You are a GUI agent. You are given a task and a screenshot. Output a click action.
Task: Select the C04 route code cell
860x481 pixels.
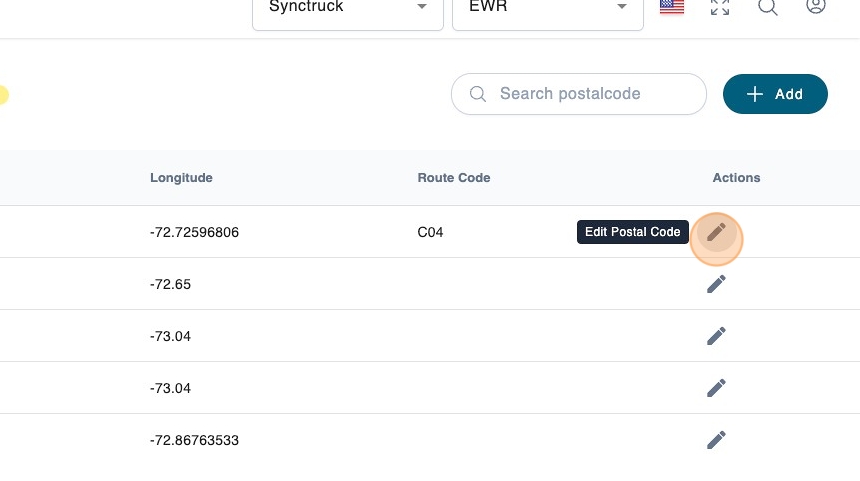(430, 232)
